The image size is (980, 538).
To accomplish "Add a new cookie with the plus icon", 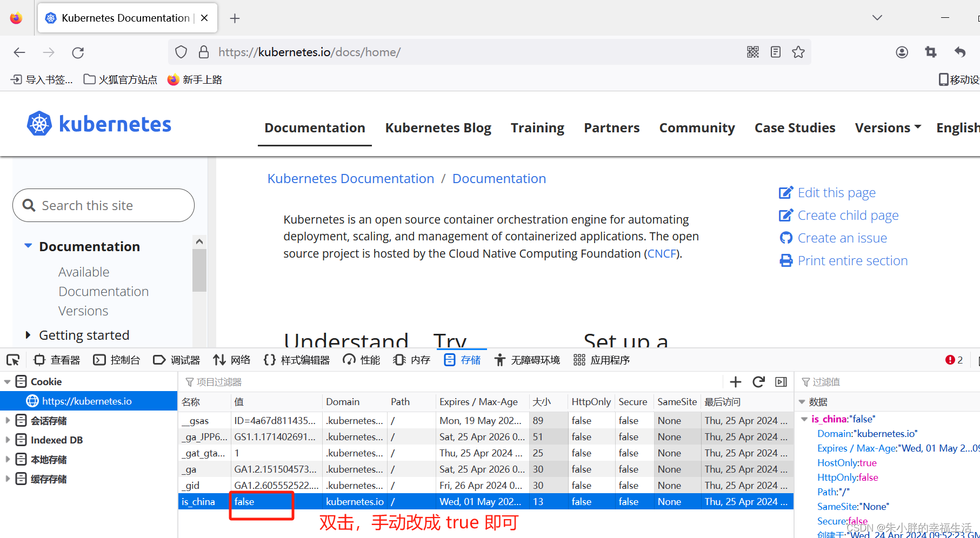I will 736,382.
